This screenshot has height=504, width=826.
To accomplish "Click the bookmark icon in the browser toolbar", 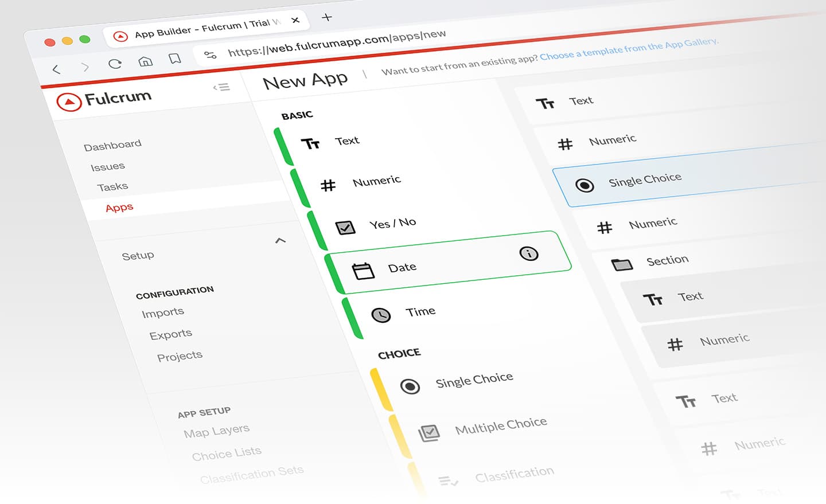I will pyautogui.click(x=175, y=58).
